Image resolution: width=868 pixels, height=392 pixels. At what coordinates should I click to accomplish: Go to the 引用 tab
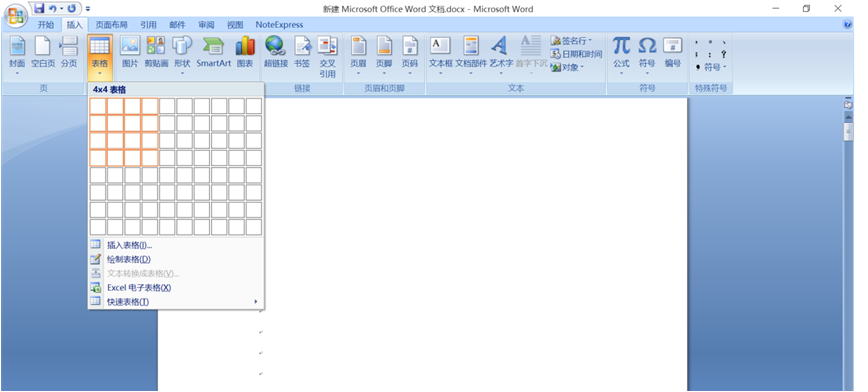148,25
